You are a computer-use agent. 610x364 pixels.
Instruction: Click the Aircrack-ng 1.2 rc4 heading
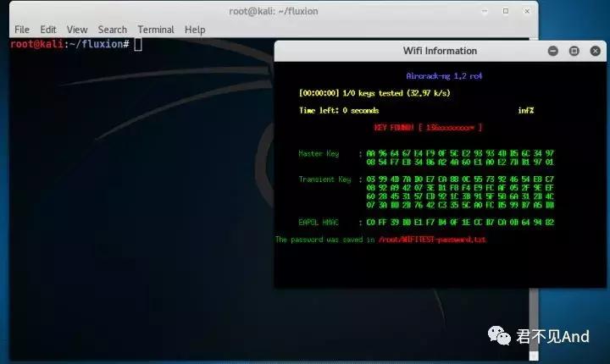444,76
